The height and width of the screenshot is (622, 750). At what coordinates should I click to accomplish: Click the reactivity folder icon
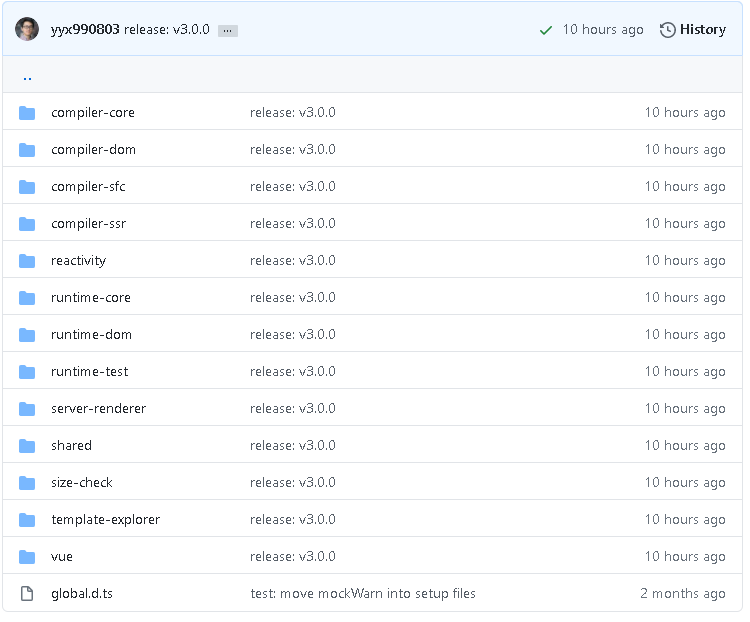(27, 261)
